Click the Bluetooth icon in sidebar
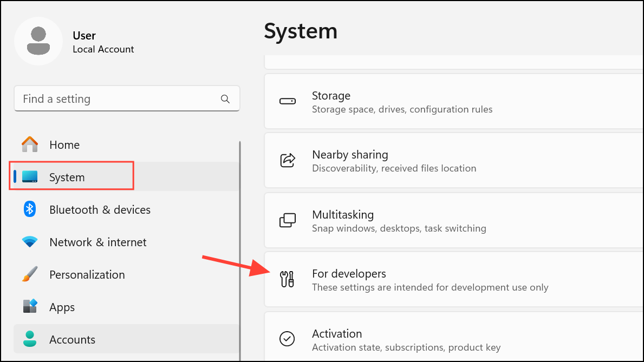The height and width of the screenshot is (362, 644). [x=30, y=209]
